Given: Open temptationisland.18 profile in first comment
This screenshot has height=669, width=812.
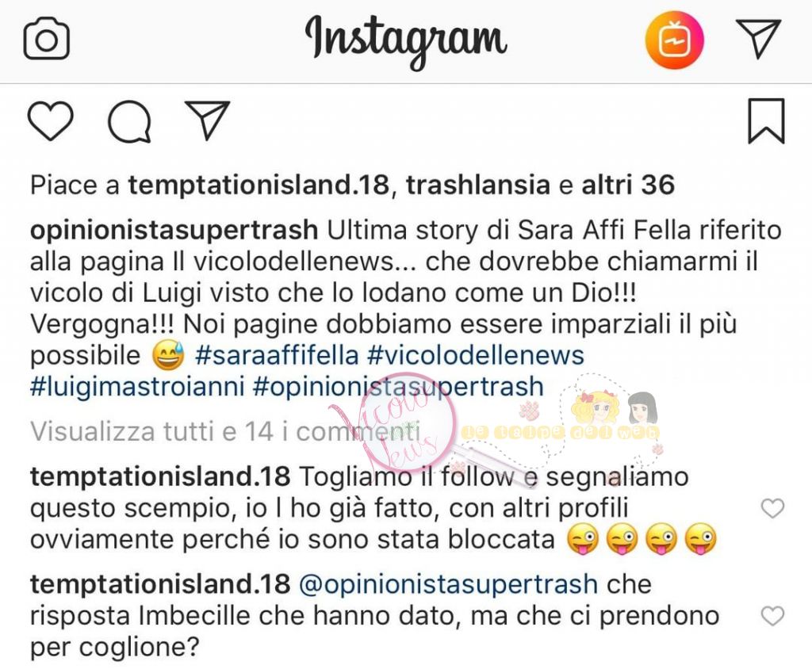Looking at the screenshot, I should point(160,476).
